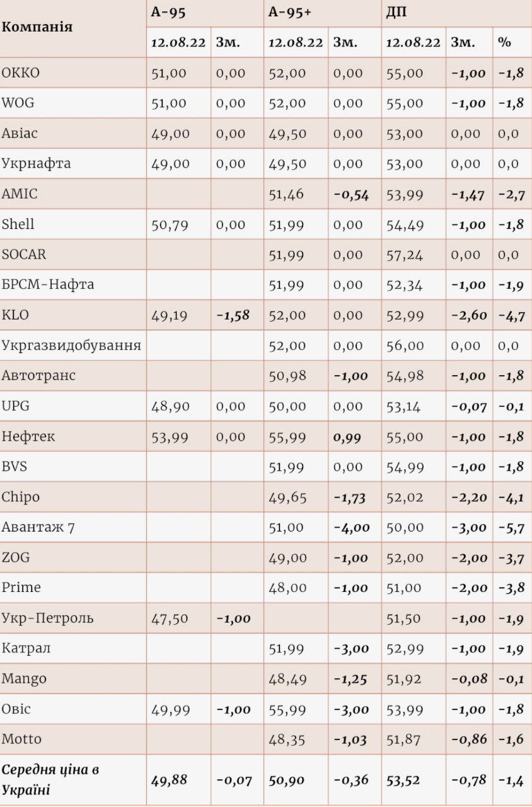Viewport: 532px width, 807px height.
Task: Click the WOG company name
Action: pos(18,103)
